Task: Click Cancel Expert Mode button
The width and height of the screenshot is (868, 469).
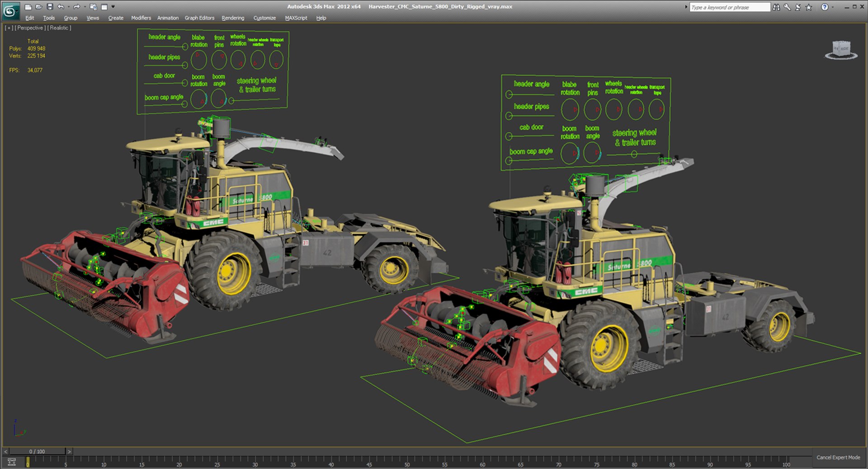Action: pyautogui.click(x=838, y=458)
